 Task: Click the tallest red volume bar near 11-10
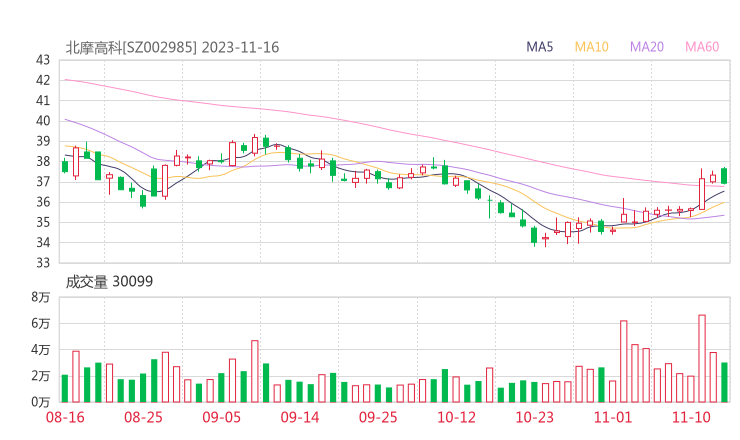click(702, 359)
